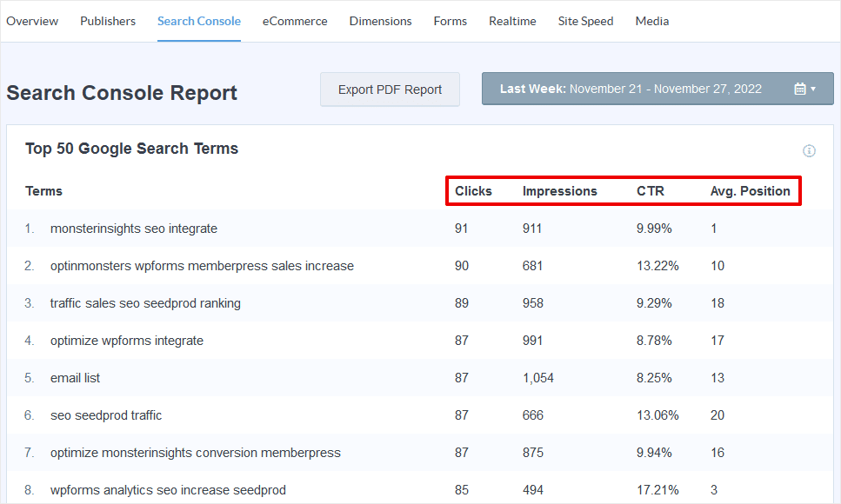Sort results by CTR column

click(651, 190)
